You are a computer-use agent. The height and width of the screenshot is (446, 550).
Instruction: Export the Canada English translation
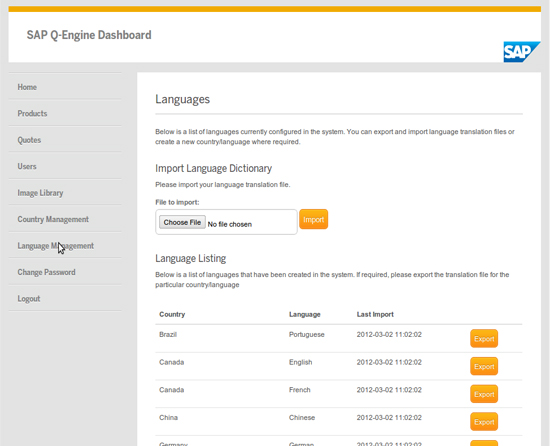pyautogui.click(x=484, y=366)
